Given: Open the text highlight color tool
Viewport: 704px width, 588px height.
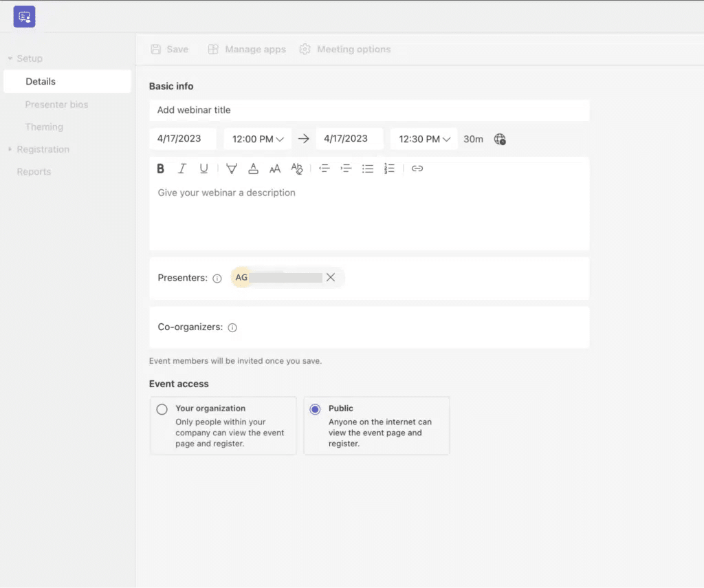Looking at the screenshot, I should click(x=231, y=168).
